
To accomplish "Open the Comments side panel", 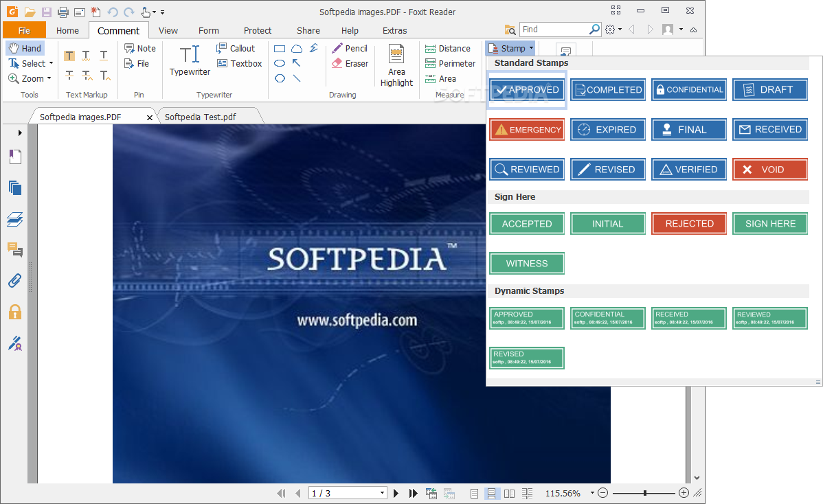I will 14,250.
